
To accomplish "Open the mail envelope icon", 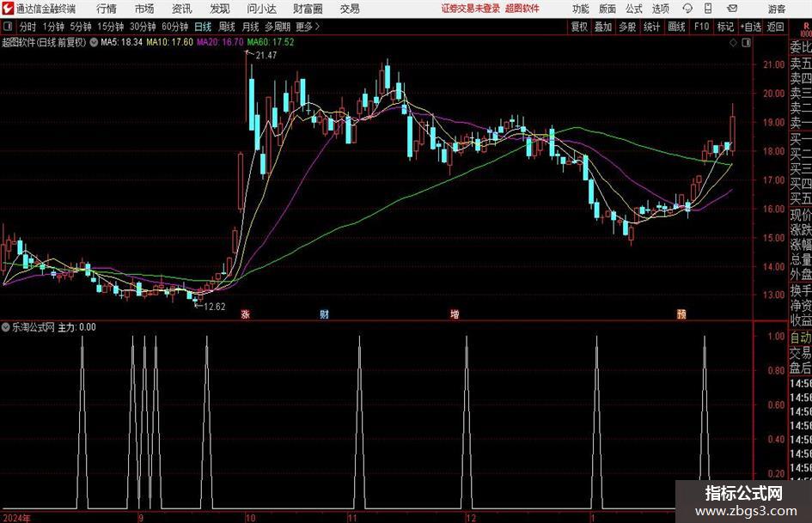I will click(x=732, y=9).
